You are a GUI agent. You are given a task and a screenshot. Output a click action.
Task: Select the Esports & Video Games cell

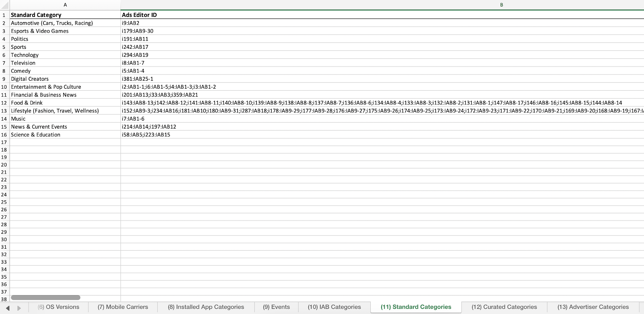[65, 31]
